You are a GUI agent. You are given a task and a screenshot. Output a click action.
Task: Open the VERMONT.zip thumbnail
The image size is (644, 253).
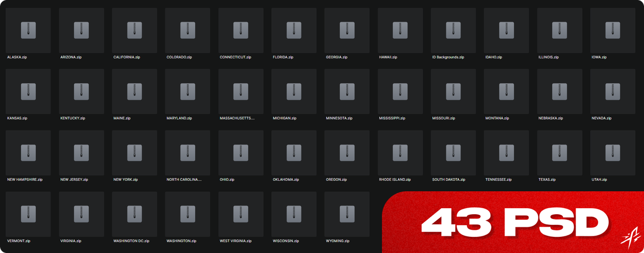(x=28, y=214)
